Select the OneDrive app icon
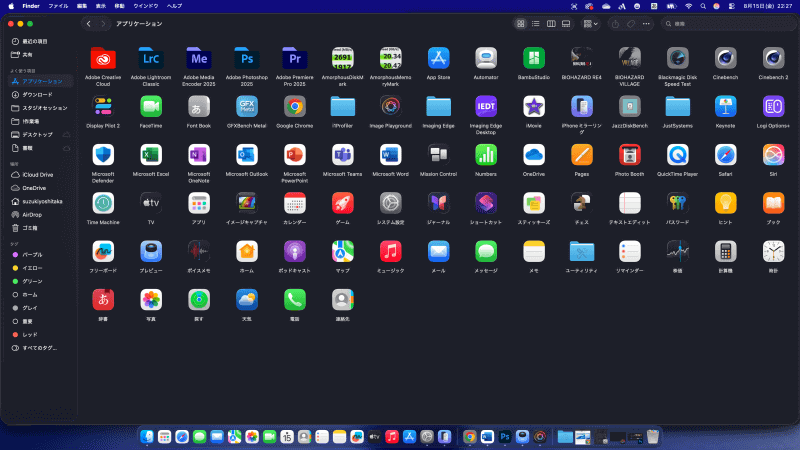Viewport: 800px width, 450px height. coord(534,155)
